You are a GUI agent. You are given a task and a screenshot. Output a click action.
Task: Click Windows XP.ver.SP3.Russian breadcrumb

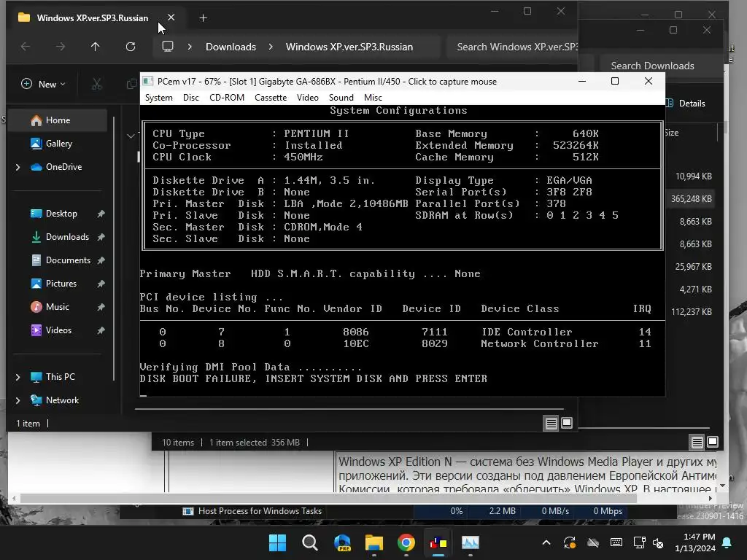pos(349,47)
